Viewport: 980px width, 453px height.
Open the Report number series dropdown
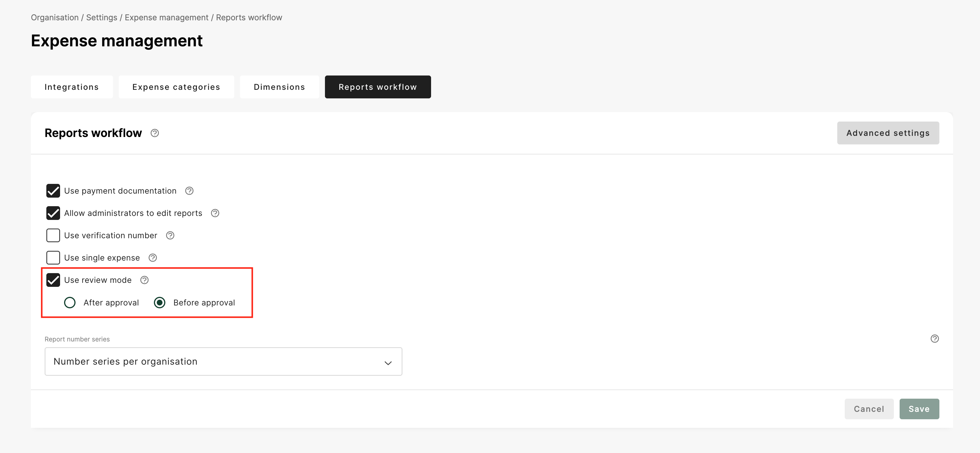223,361
